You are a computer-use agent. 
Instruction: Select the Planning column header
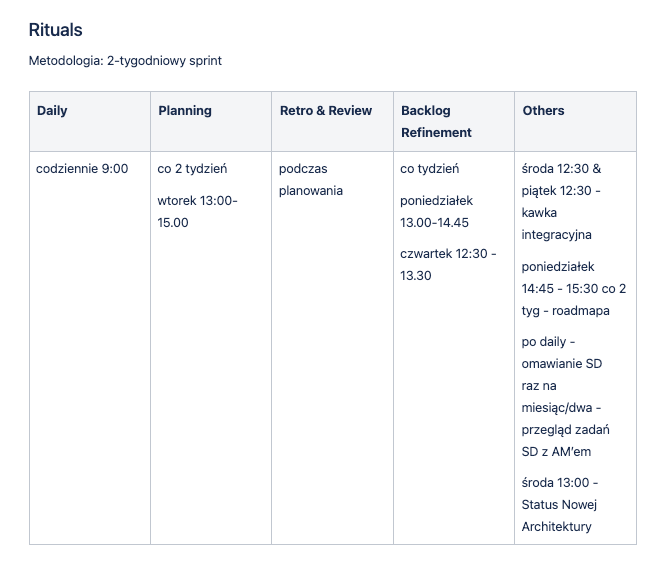(185, 111)
